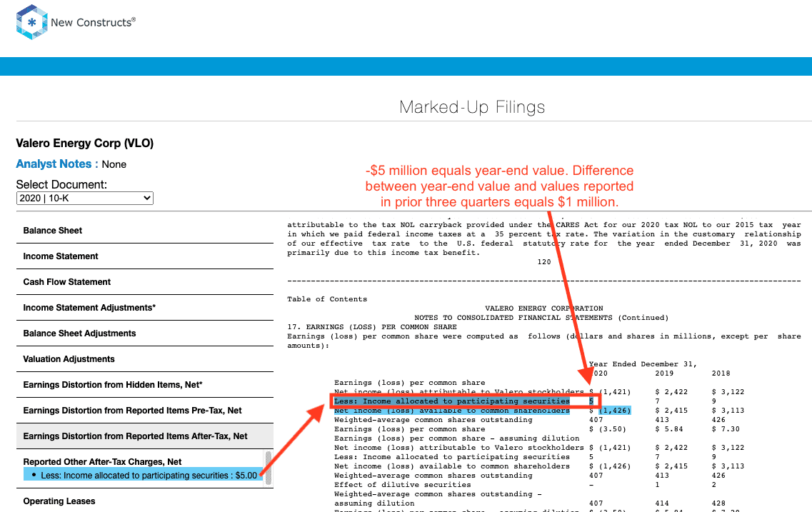Click the Effect of dilutive securities row

(402, 485)
